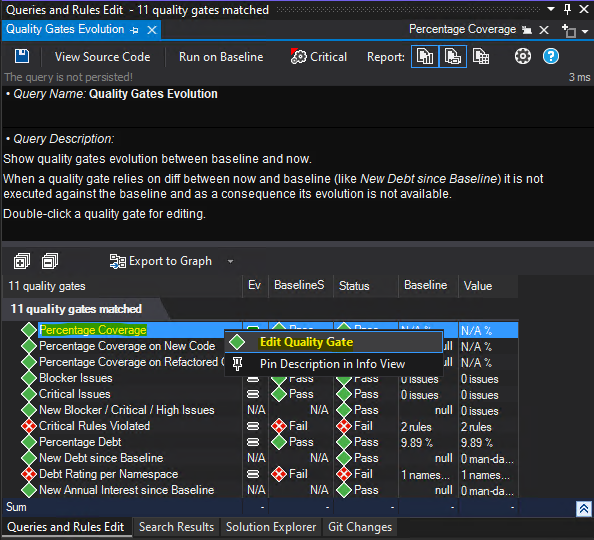Click red fail diamond icon of Critical Rules Violated
594x540 pixels.
pyautogui.click(x=29, y=426)
